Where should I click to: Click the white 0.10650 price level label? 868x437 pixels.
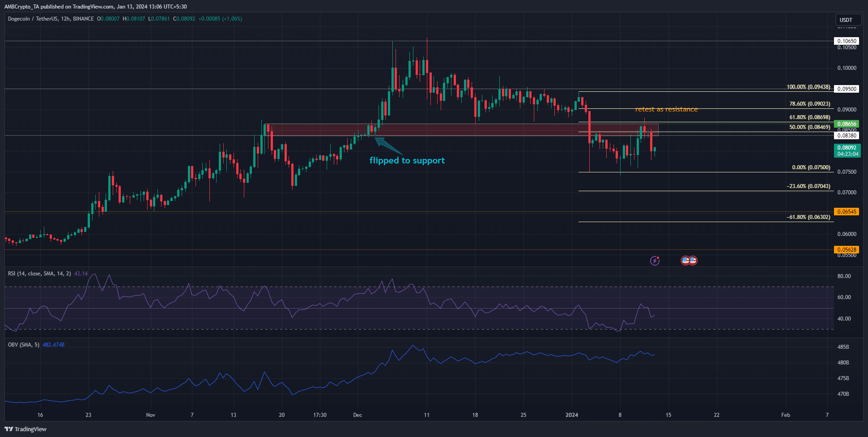click(x=847, y=41)
